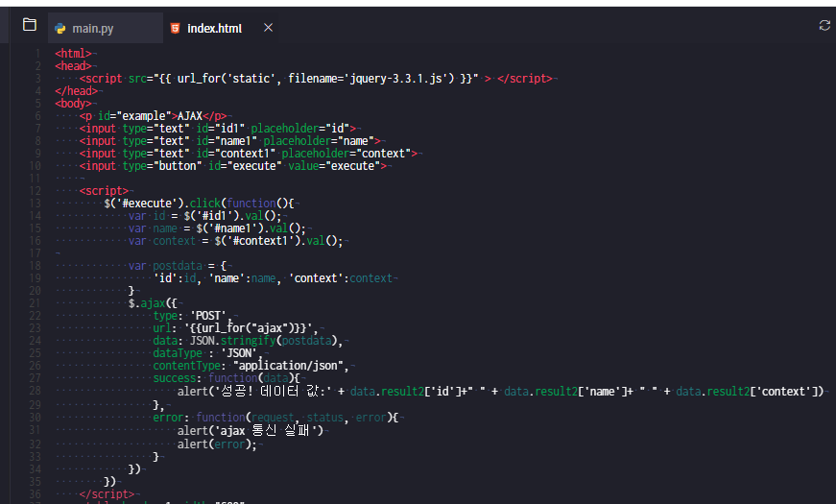This screenshot has width=836, height=504.
Task: Click the refresh icon at top right
Action: (x=824, y=25)
